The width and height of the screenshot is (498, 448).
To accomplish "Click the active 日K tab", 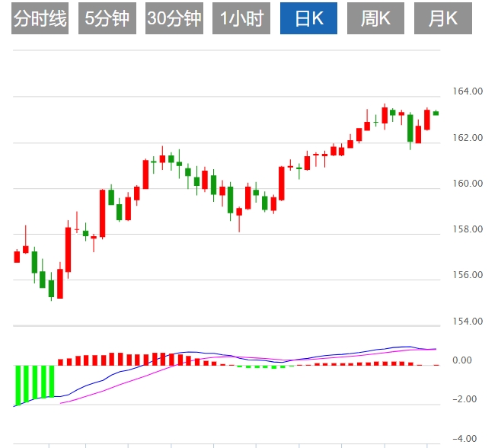I will (x=308, y=19).
